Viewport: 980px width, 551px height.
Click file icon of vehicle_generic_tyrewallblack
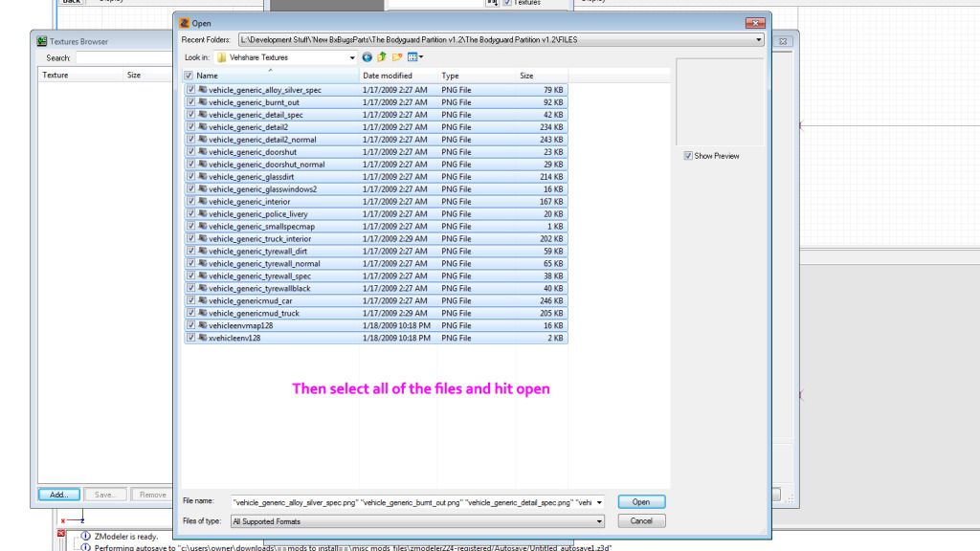(x=203, y=288)
